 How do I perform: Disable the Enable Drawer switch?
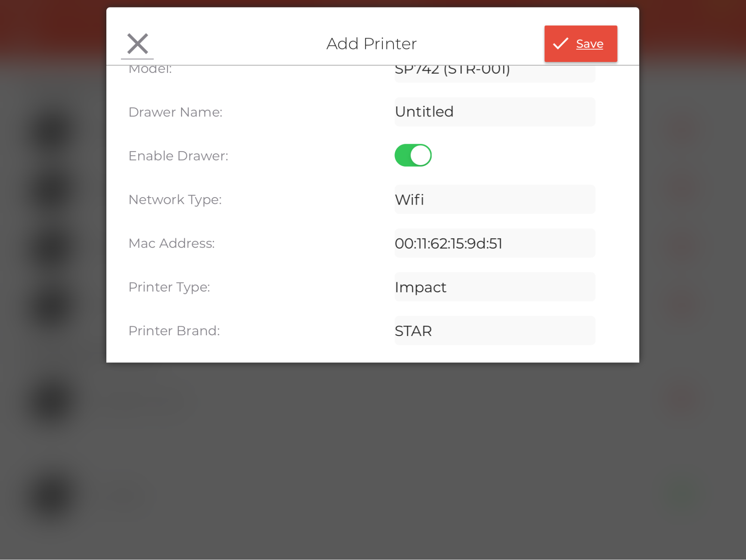pos(413,155)
